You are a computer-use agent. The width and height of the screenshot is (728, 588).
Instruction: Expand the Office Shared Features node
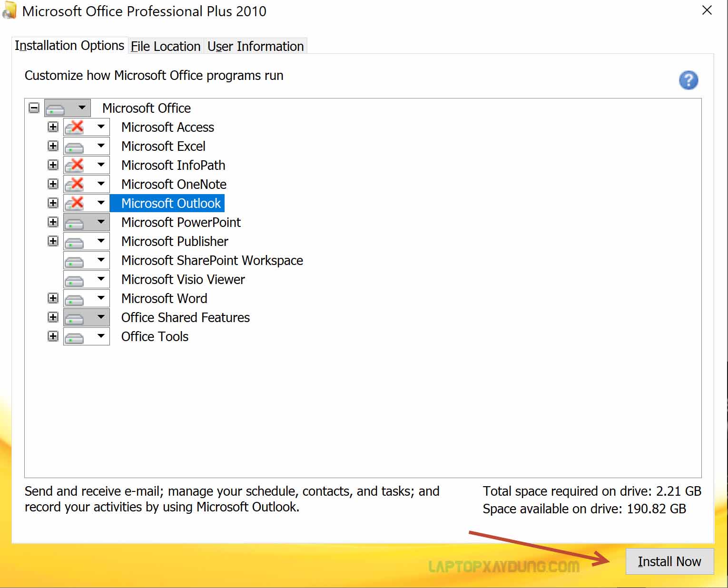pos(53,317)
